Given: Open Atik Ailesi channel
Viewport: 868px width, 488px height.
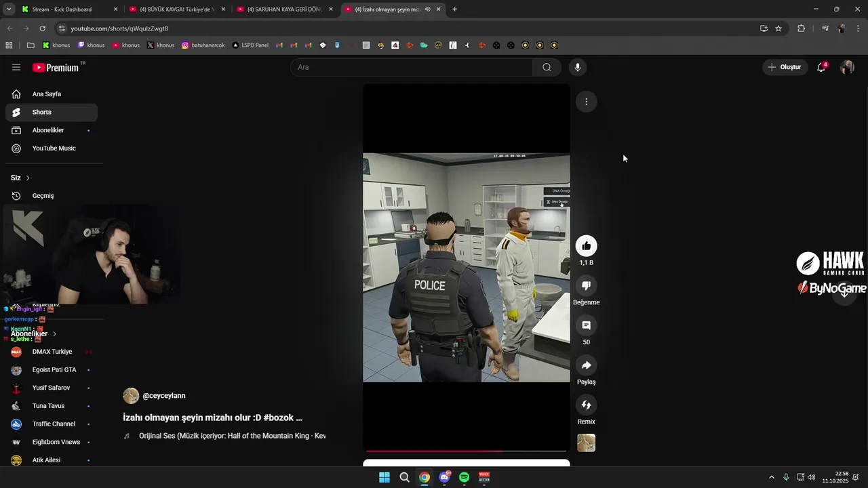Looking at the screenshot, I should click(x=52, y=460).
